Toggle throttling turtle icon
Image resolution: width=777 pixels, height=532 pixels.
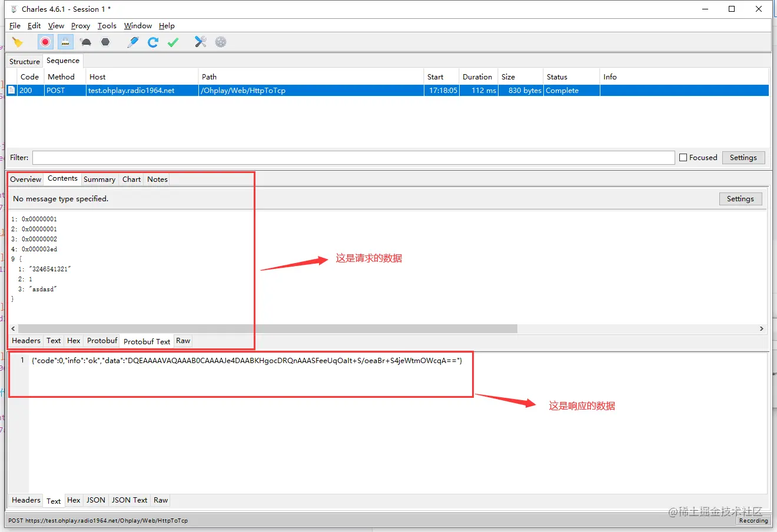(x=86, y=42)
